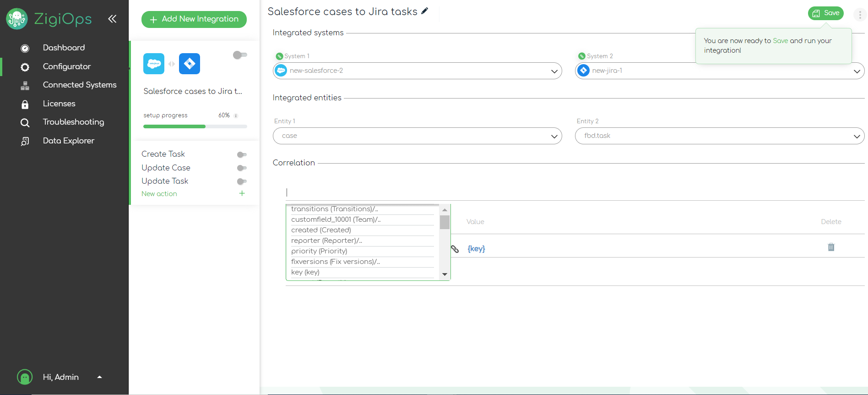Collapse the sidebar with double chevron
Viewport: 868px width, 395px height.
coord(112,19)
